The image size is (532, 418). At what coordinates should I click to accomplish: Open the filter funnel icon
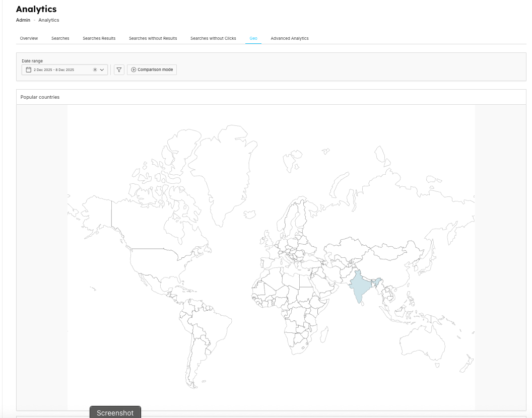[x=119, y=70]
